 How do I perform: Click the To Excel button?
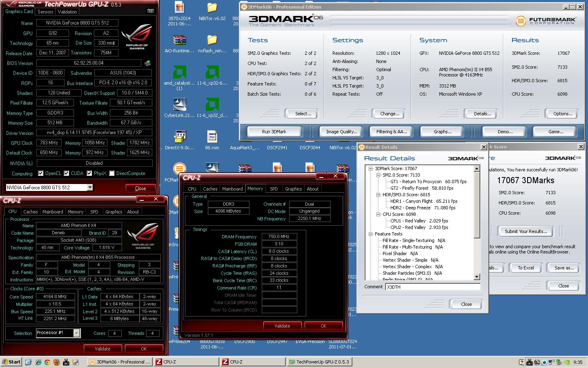pos(526,268)
